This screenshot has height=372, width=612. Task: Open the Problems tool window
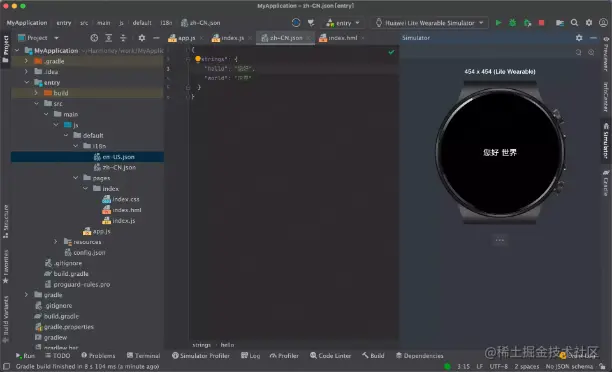pyautogui.click(x=98, y=356)
